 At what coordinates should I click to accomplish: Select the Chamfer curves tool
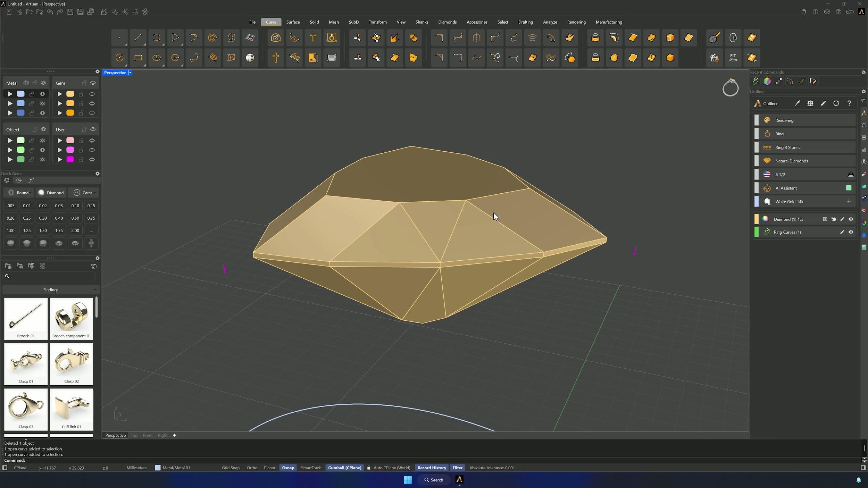coord(439,58)
